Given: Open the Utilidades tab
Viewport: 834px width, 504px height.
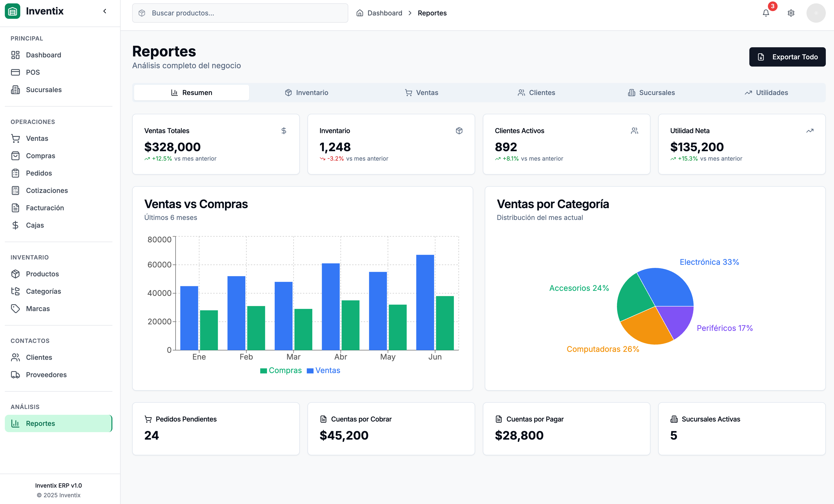Looking at the screenshot, I should coord(766,93).
